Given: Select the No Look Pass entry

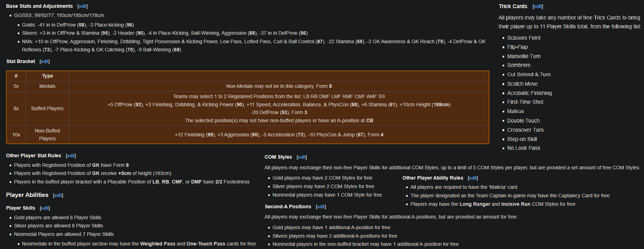Looking at the screenshot, I should [523, 148].
